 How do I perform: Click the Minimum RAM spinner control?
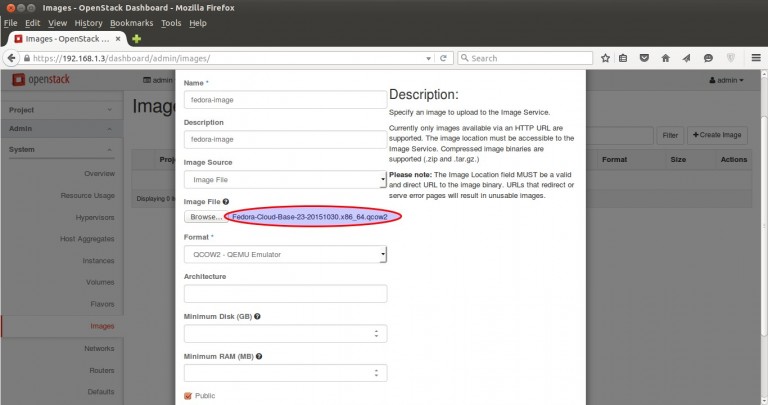375,372
